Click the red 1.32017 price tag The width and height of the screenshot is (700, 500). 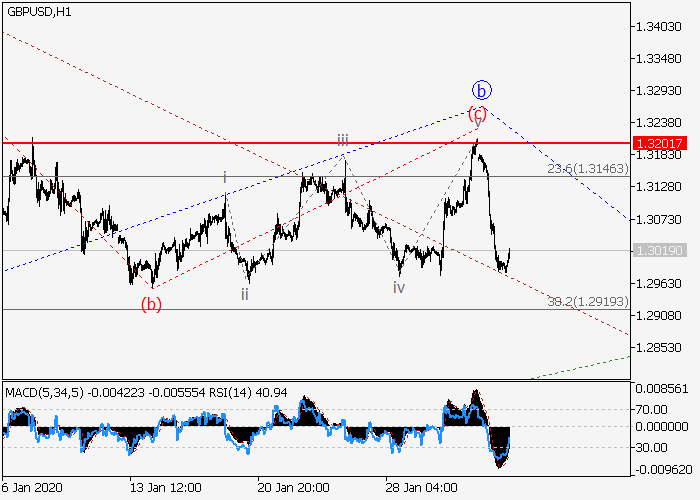(x=662, y=143)
